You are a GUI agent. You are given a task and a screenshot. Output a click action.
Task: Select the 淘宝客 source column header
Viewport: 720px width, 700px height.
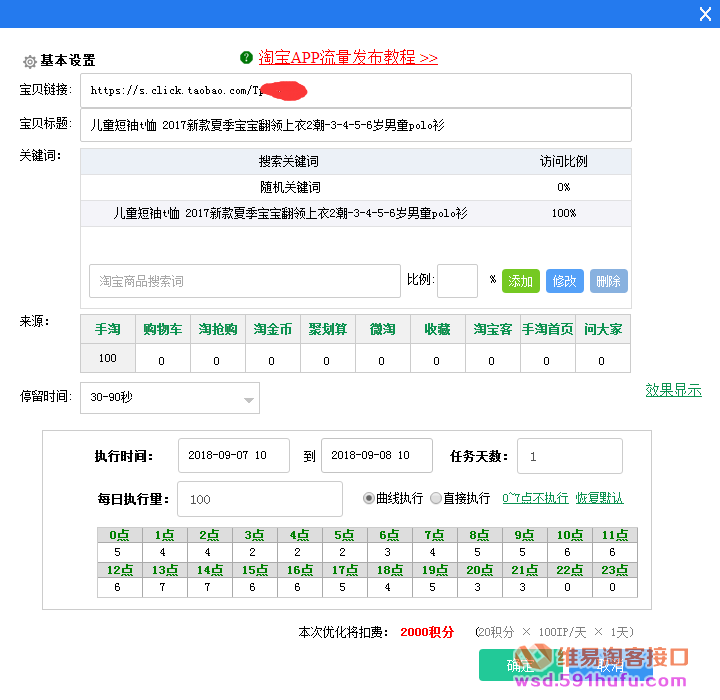click(493, 329)
